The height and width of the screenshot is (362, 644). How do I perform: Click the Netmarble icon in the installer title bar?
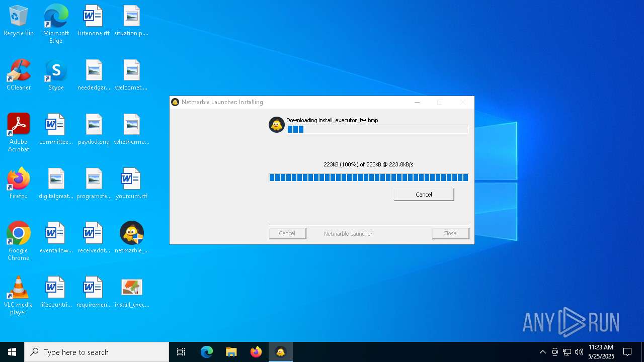coord(175,102)
